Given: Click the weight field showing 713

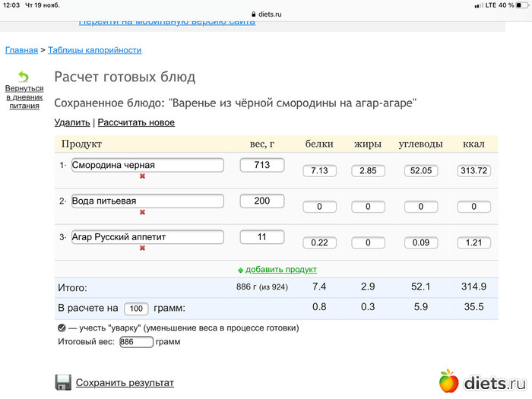Looking at the screenshot, I should point(261,165).
